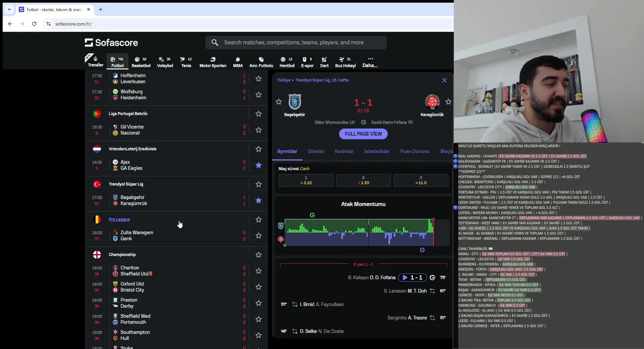Select the away win odds 11.0
The height and width of the screenshot is (349, 644).
point(421,180)
